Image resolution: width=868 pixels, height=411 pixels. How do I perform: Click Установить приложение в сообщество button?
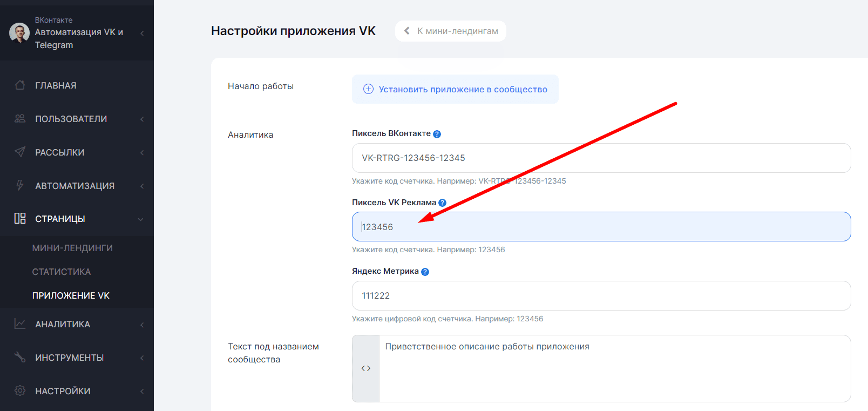[x=455, y=89]
